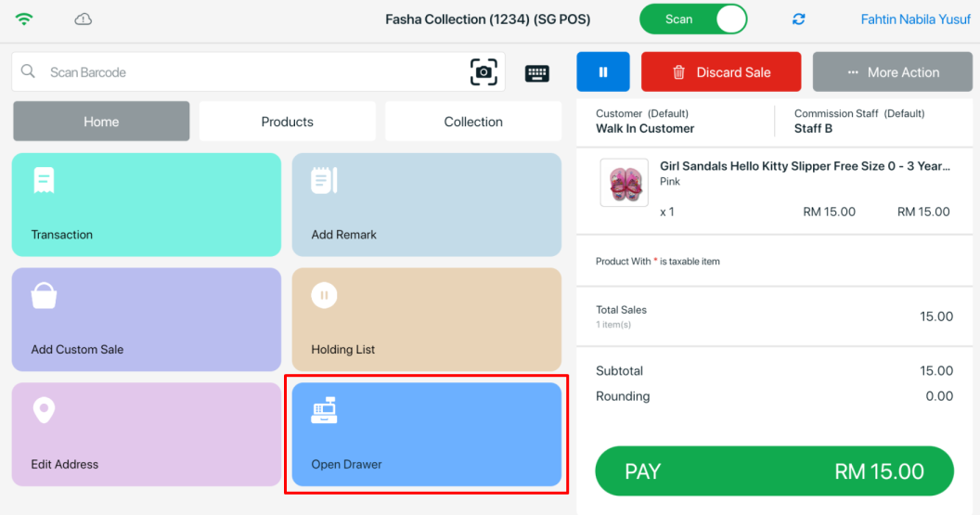This screenshot has height=515, width=980.
Task: Switch to the Products tab
Action: coord(287,122)
